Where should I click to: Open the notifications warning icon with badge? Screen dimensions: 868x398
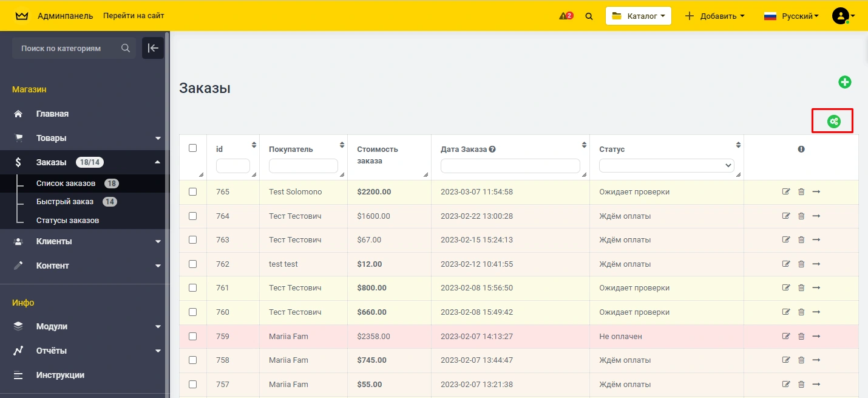point(566,16)
